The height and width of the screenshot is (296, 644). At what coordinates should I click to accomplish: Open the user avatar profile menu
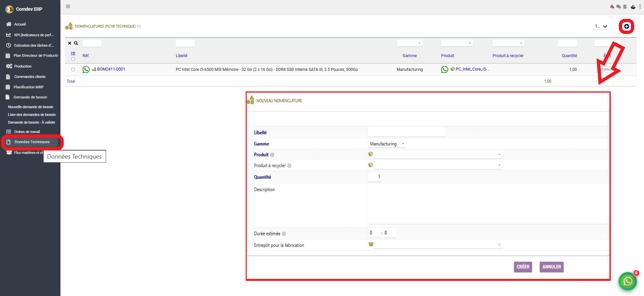(633, 7)
